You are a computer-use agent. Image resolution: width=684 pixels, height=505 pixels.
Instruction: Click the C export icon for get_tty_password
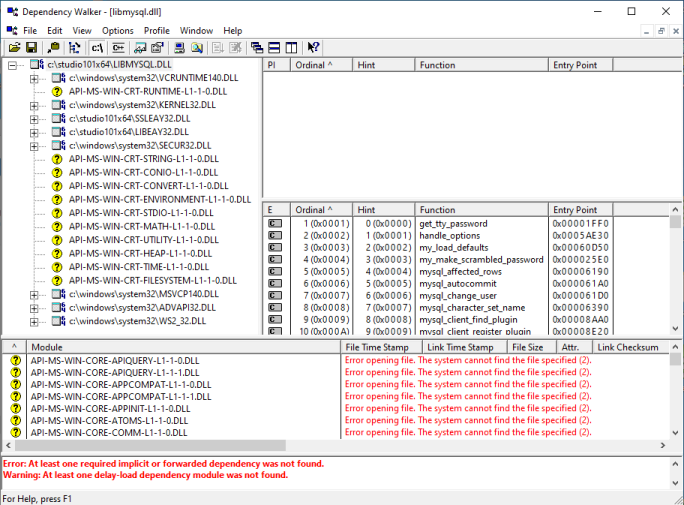click(x=275, y=224)
